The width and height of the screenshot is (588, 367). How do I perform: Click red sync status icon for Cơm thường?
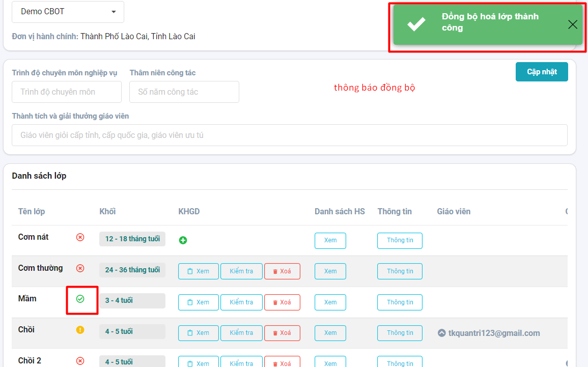coord(80,268)
